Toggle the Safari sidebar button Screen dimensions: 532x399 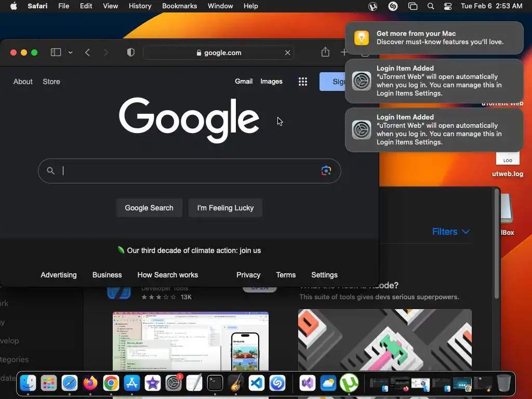click(56, 52)
